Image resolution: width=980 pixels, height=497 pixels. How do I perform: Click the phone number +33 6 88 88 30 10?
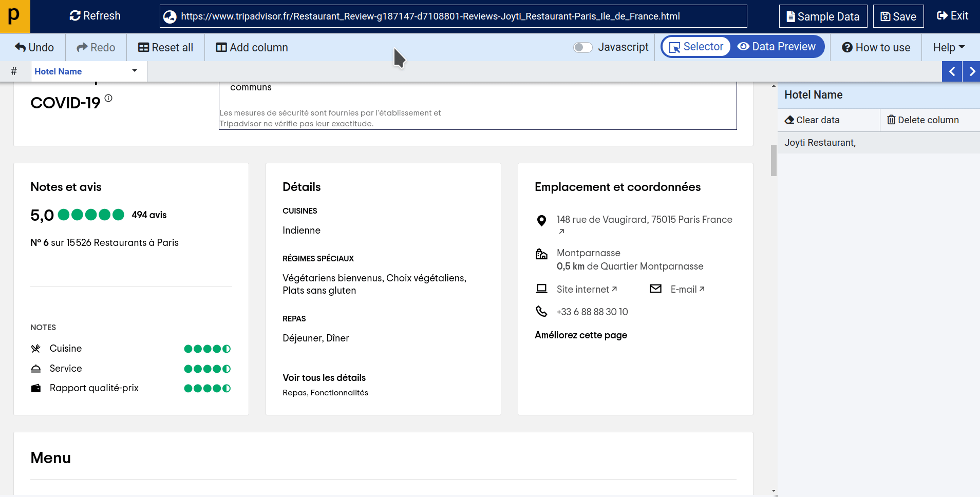point(592,312)
